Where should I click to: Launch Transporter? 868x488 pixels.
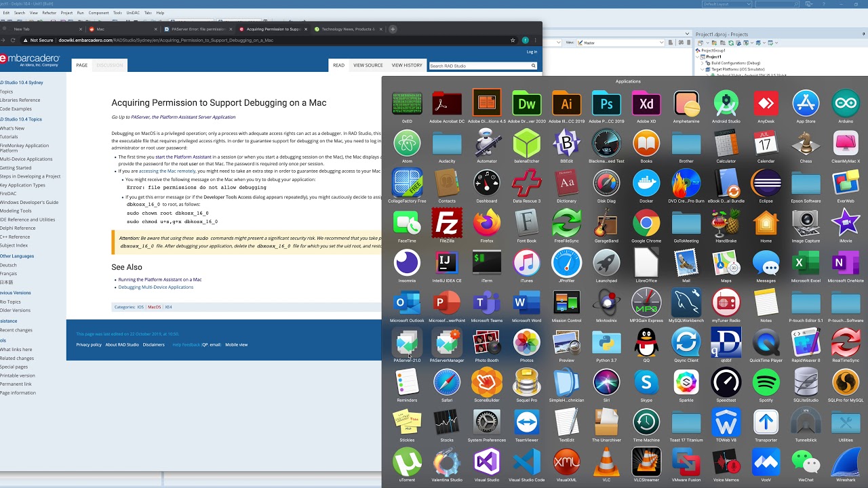pyautogui.click(x=766, y=423)
